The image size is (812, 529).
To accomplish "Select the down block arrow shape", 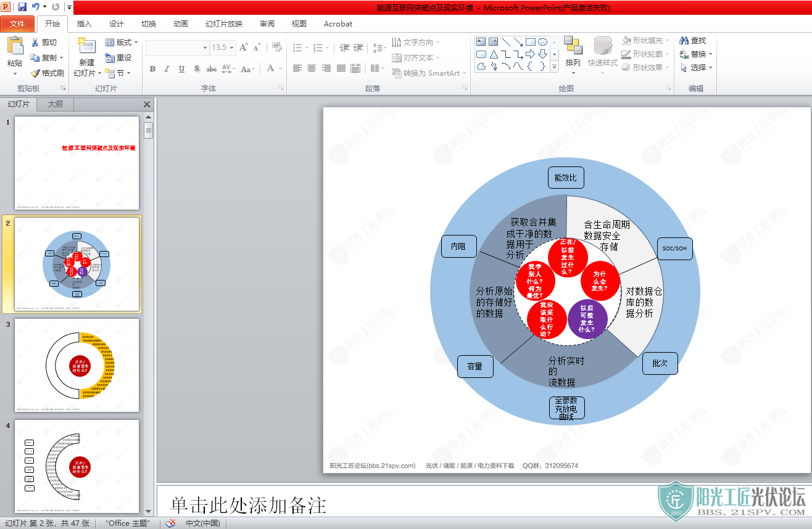I will (x=542, y=54).
